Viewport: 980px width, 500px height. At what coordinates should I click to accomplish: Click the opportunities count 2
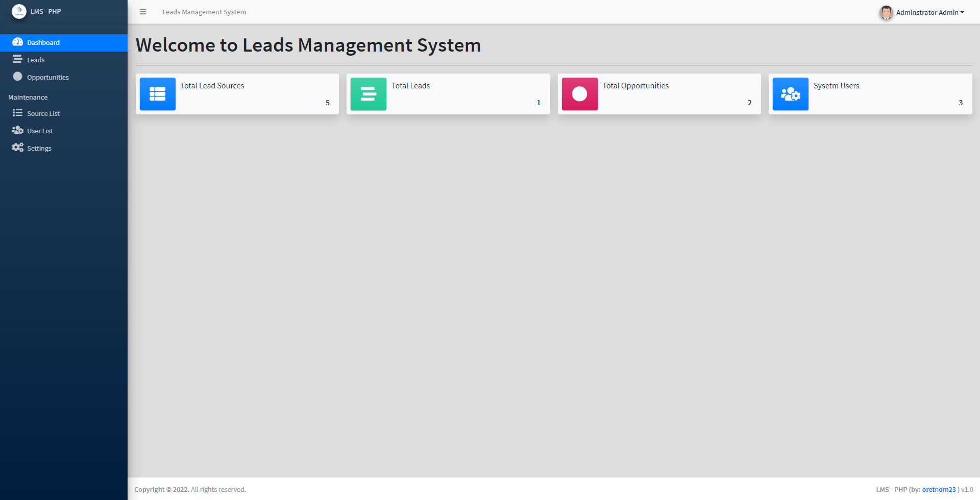pyautogui.click(x=750, y=103)
